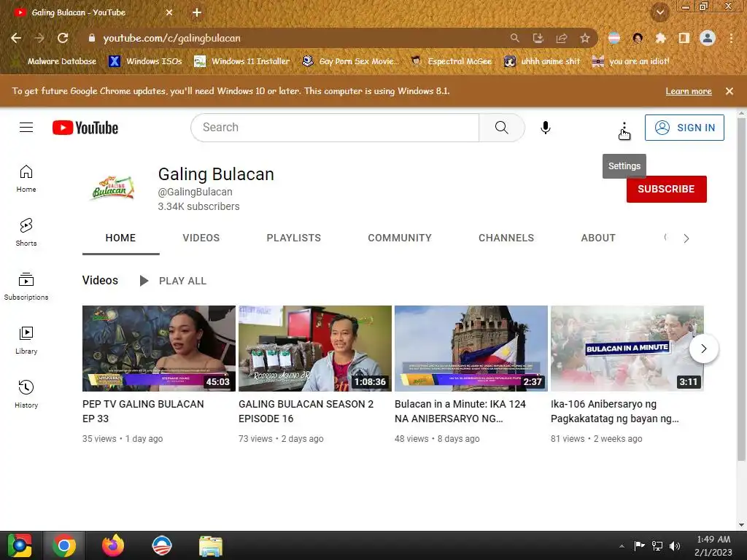Viewport: 747px width, 560px height.
Task: Open Shorts in the sidebar
Action: point(26,233)
